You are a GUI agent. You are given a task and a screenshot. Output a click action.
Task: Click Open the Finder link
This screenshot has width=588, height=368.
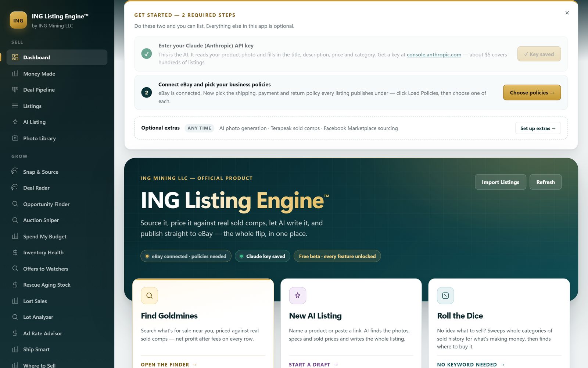coord(169,364)
